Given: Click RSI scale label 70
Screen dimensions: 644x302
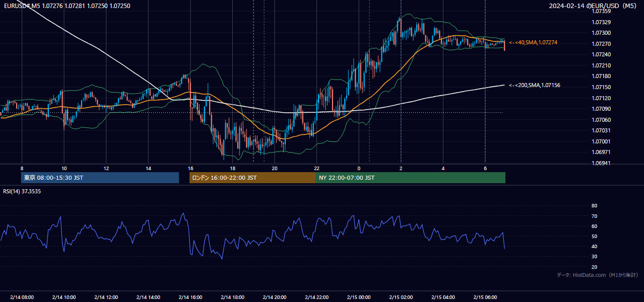Looking at the screenshot, I should [594, 216].
